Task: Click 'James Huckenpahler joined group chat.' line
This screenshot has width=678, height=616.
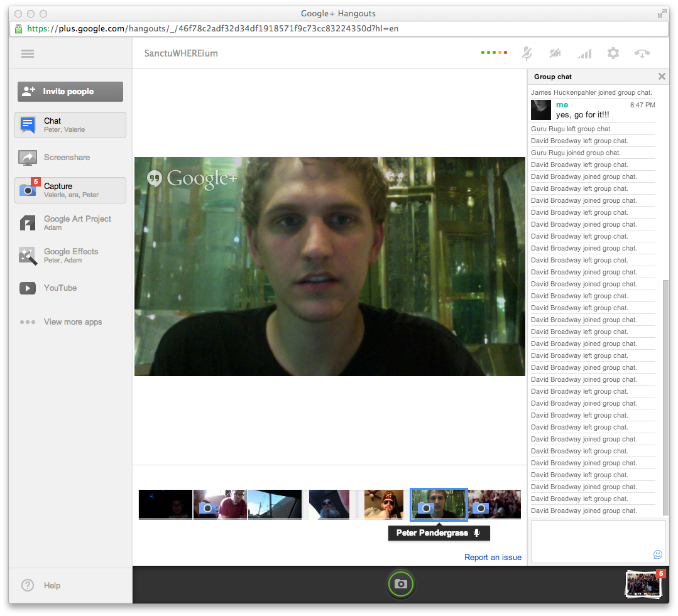Action: pos(591,92)
